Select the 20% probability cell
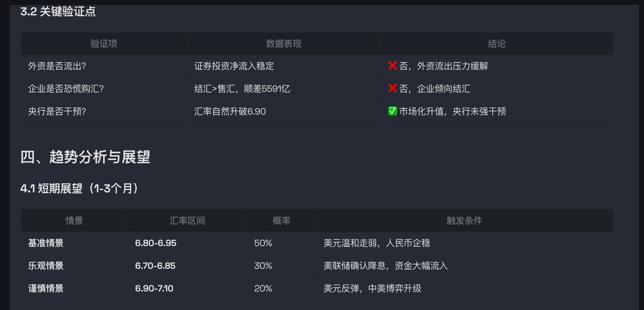The image size is (644, 310). (x=263, y=288)
